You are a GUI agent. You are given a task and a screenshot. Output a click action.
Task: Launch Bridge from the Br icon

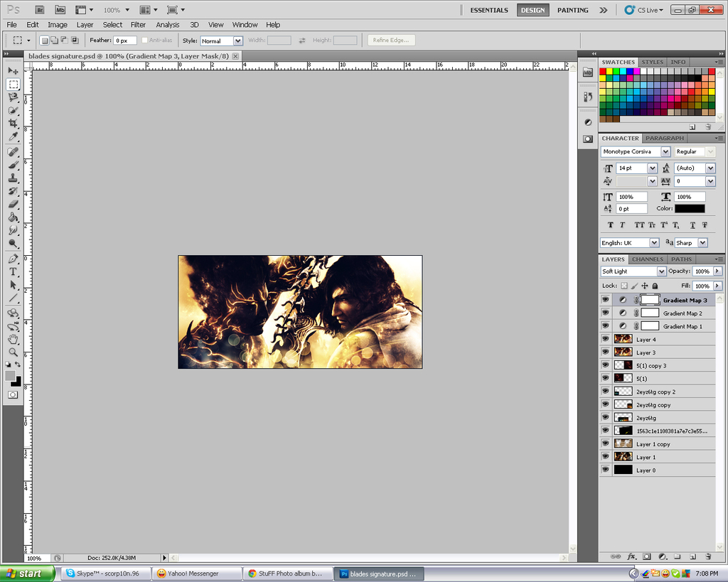tap(40, 10)
